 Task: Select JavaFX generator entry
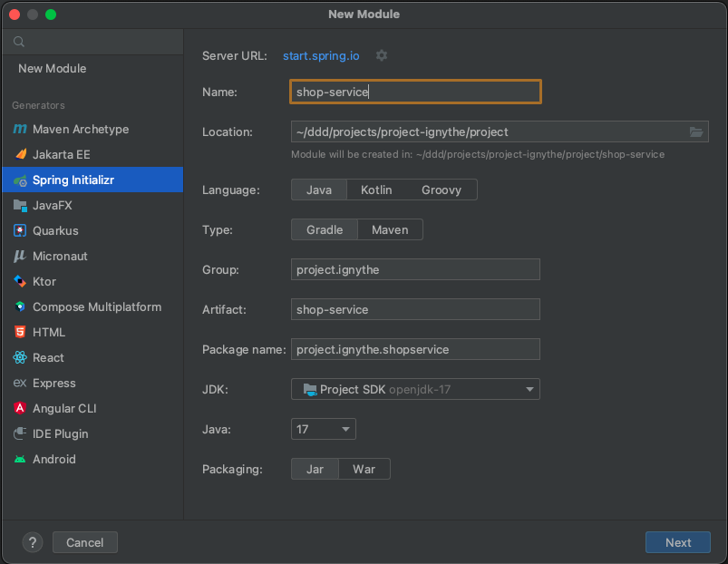[x=92, y=205]
